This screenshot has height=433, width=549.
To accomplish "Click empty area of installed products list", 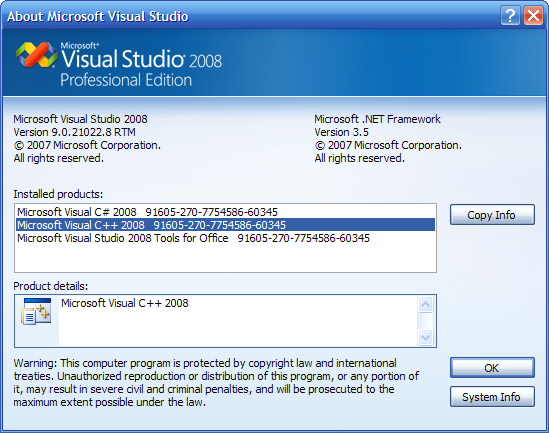I will tap(225, 258).
